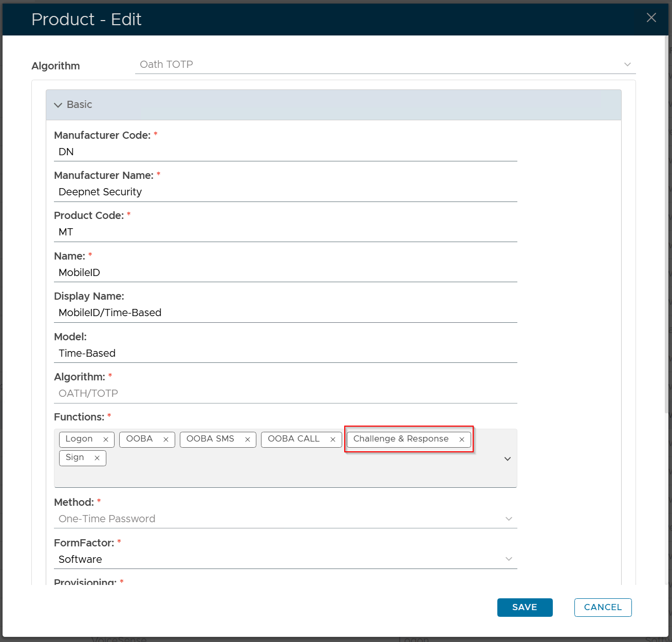Remove the Logon function tag

tap(105, 439)
